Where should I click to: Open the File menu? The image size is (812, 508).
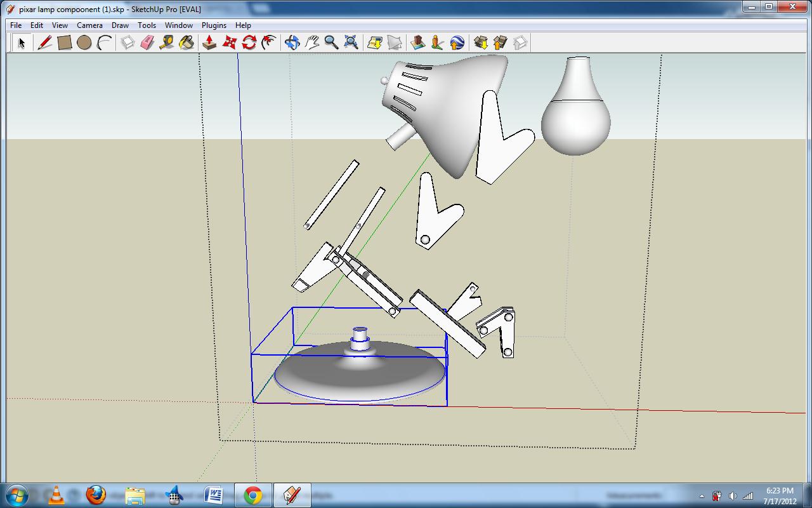[x=16, y=25]
